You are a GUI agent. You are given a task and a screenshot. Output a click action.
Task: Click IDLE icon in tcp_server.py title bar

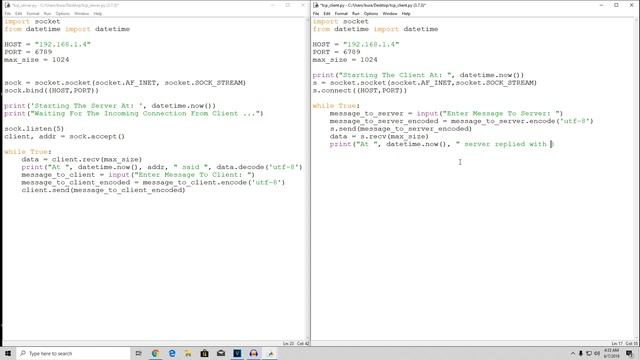tap(7, 5)
